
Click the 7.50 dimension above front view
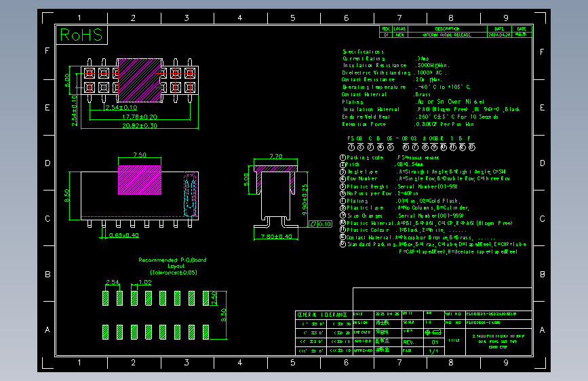pos(140,155)
